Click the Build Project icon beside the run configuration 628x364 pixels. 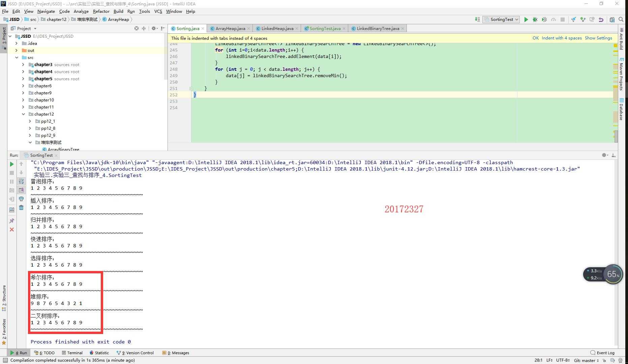[x=477, y=20]
